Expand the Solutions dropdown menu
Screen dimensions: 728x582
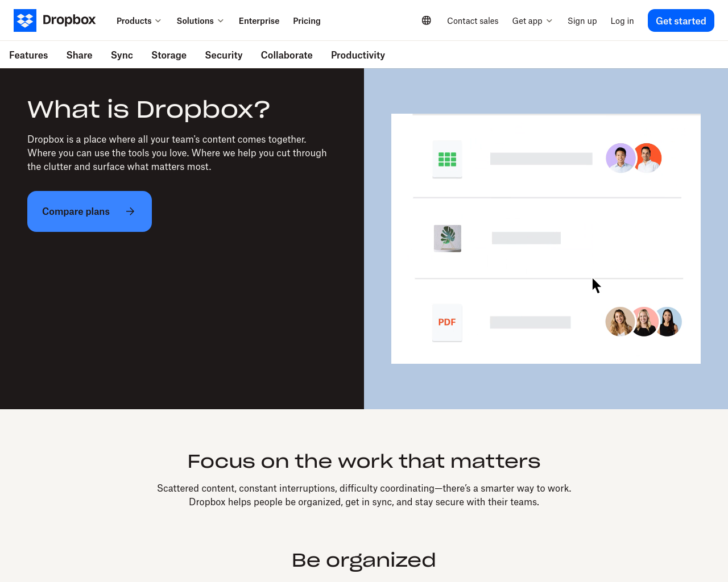coord(200,21)
